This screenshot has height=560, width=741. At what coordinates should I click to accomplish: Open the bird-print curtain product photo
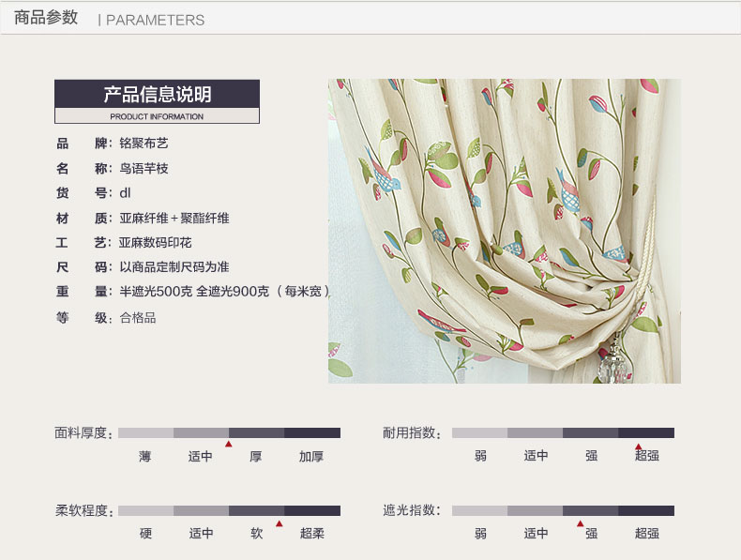pos(505,231)
